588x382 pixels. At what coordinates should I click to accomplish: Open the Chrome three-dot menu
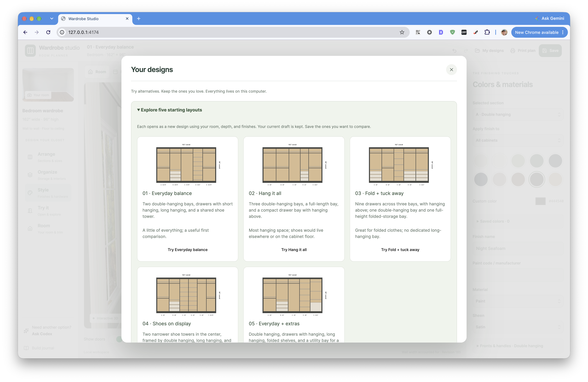(563, 32)
